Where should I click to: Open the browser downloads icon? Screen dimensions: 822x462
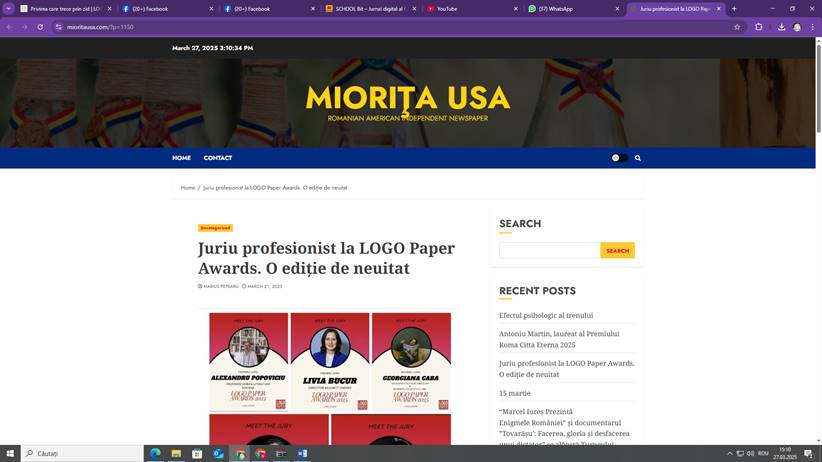781,27
